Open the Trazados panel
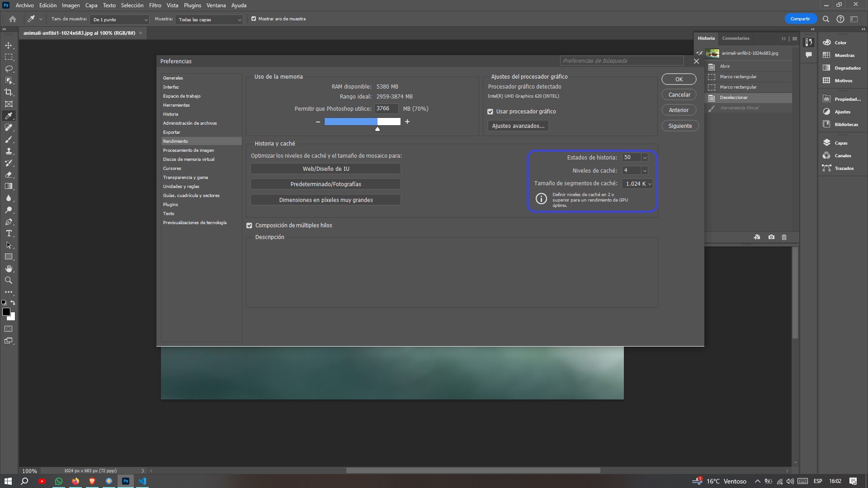 844,168
